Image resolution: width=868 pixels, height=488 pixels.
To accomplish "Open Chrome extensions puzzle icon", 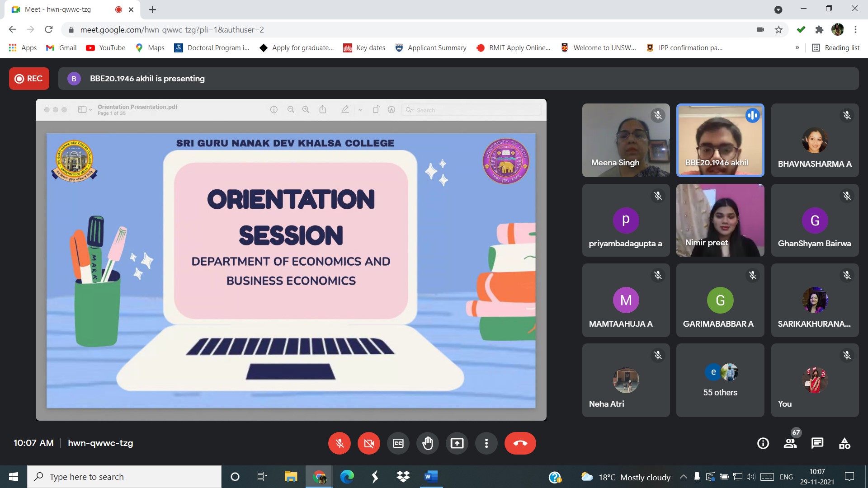I will coord(819,30).
